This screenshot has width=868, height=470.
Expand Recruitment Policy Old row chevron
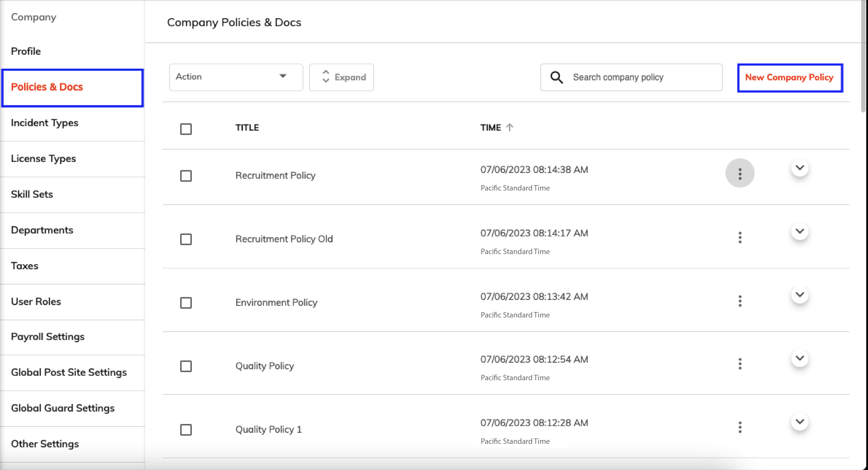coord(800,231)
